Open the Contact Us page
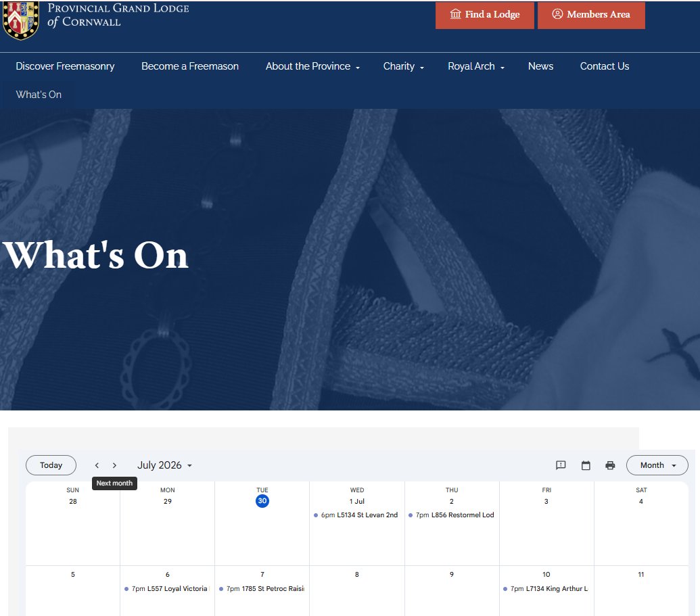700x616 pixels. click(605, 66)
